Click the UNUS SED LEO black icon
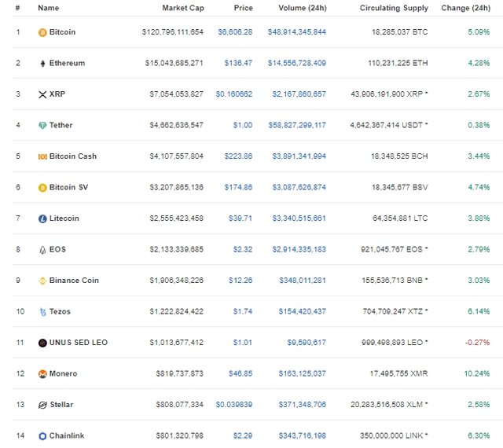Viewport: 503px width, 448px height. [x=42, y=343]
